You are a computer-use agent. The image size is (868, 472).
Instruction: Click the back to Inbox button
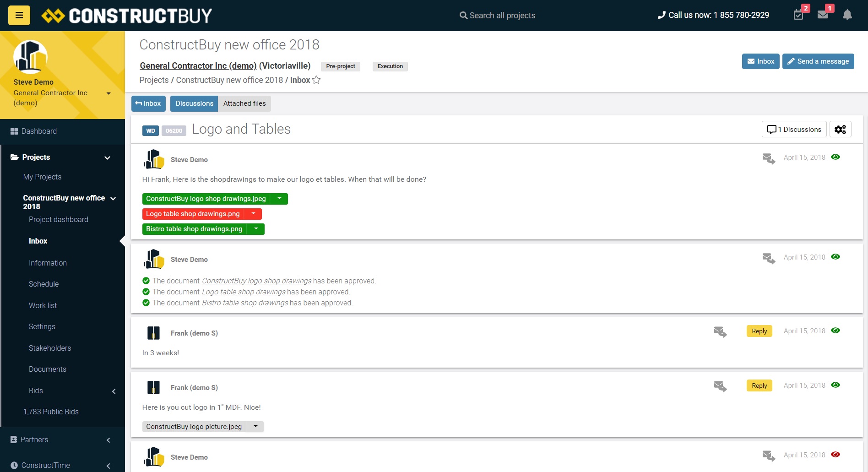click(x=148, y=103)
